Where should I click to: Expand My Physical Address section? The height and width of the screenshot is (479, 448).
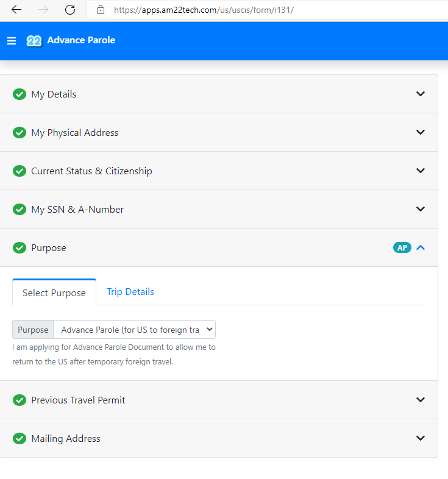coord(421,132)
